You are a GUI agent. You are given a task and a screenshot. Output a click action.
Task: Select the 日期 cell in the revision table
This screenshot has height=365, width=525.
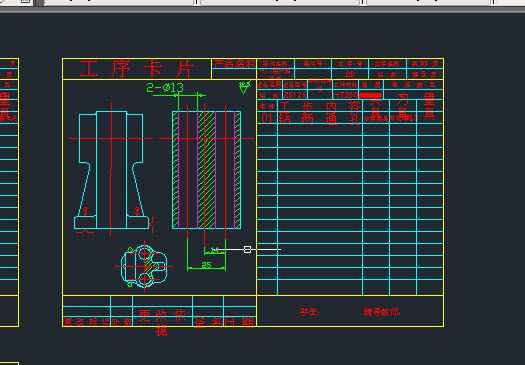(x=239, y=322)
